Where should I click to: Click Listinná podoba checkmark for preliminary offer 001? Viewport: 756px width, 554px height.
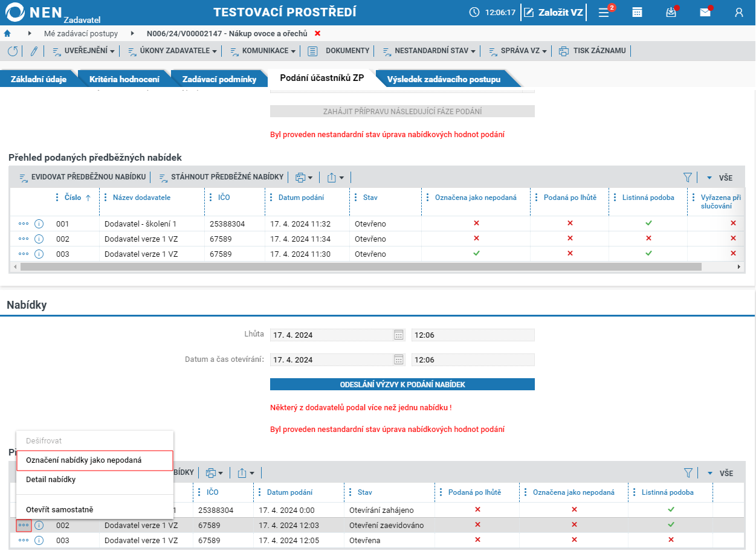[x=648, y=224]
